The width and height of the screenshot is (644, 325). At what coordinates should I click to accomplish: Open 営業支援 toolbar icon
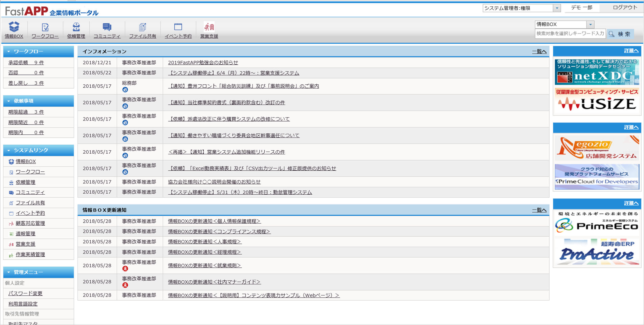209,30
